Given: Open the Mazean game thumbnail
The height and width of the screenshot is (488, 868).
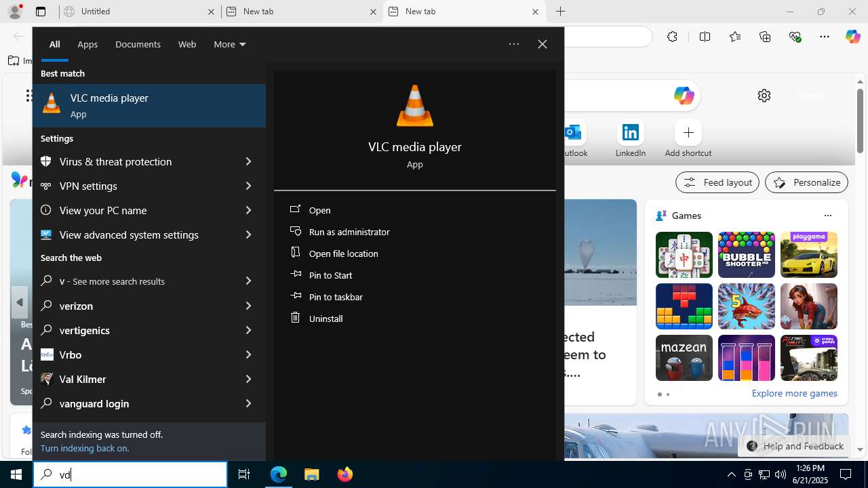Looking at the screenshot, I should [x=684, y=358].
